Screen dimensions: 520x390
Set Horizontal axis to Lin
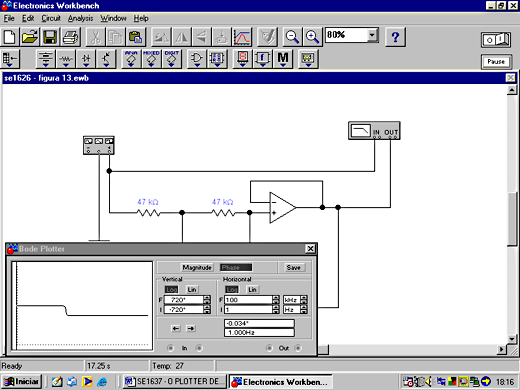point(252,289)
